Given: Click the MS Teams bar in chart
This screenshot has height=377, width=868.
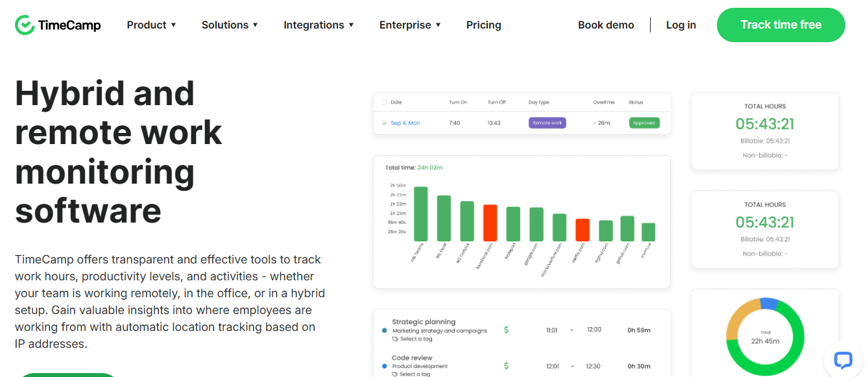Looking at the screenshot, I should pos(421,214).
